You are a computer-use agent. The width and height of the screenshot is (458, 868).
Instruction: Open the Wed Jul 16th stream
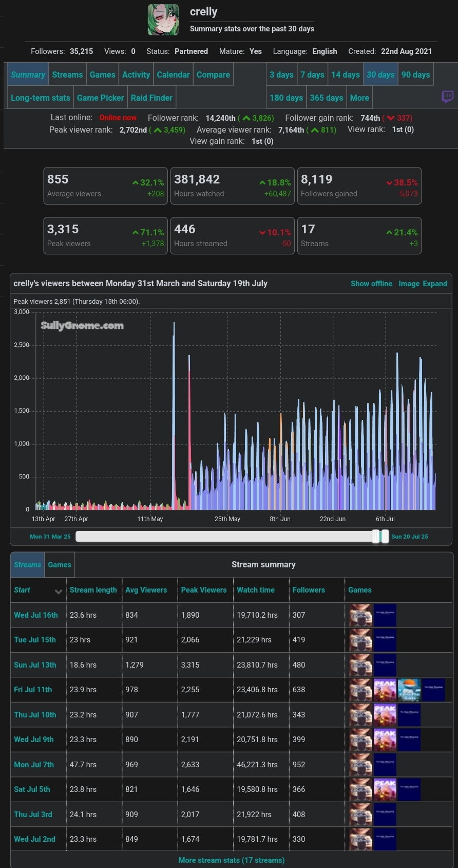[x=36, y=615]
